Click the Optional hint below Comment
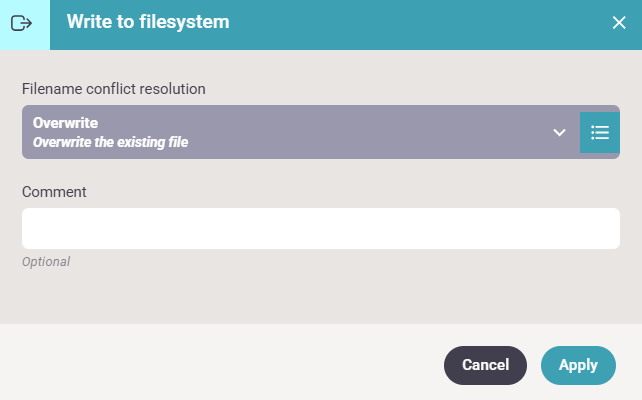 coord(46,262)
